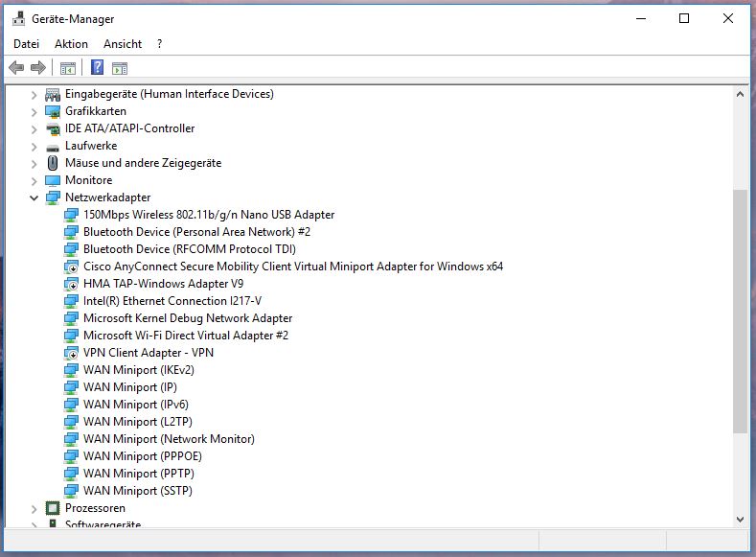Select Bluetooth Device (Personal Area Network) #2

click(196, 232)
